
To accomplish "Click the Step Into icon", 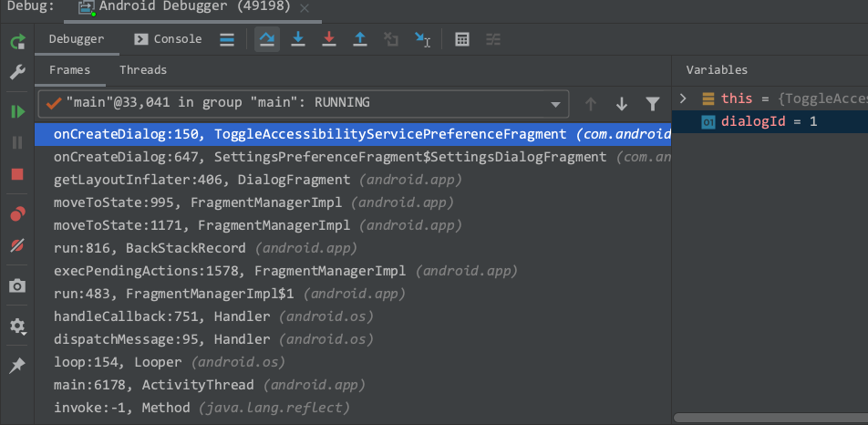I will 298,39.
